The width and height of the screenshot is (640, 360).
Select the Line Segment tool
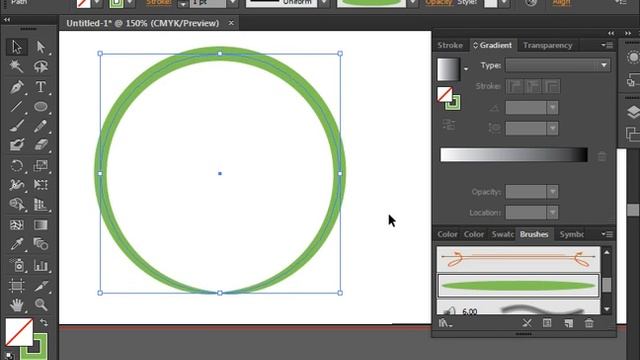click(x=16, y=107)
